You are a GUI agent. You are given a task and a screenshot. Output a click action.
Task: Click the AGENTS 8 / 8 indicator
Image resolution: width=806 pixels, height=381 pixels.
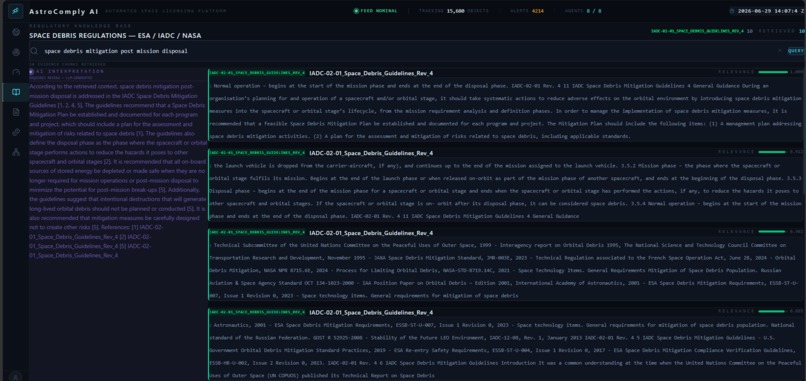point(583,11)
